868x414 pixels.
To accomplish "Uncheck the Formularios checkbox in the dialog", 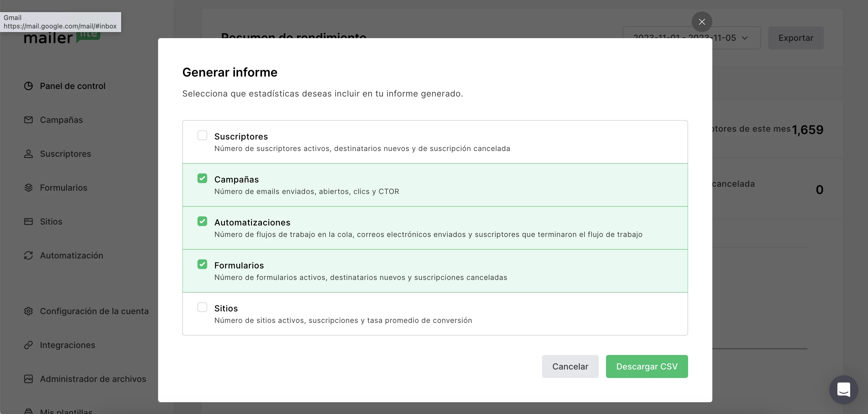I will tap(202, 264).
